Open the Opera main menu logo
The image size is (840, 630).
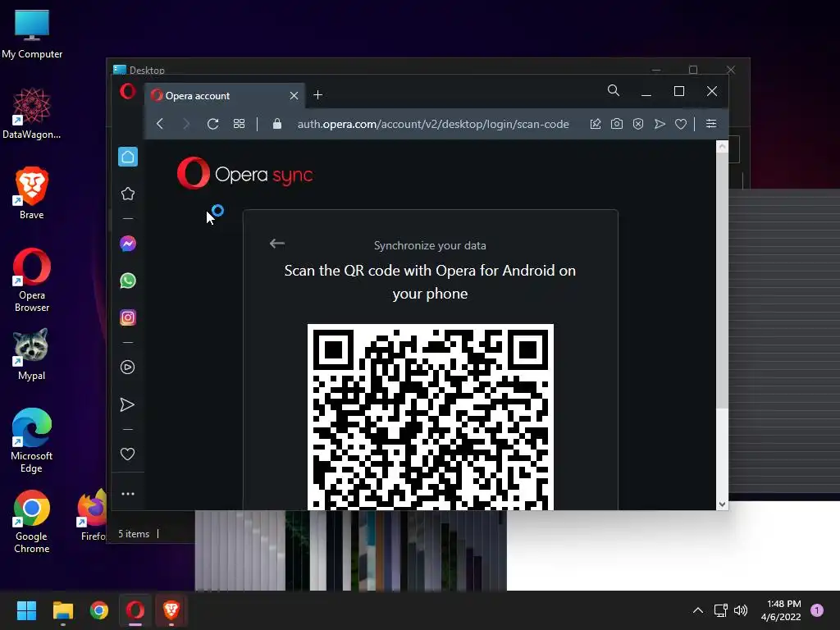pyautogui.click(x=127, y=91)
